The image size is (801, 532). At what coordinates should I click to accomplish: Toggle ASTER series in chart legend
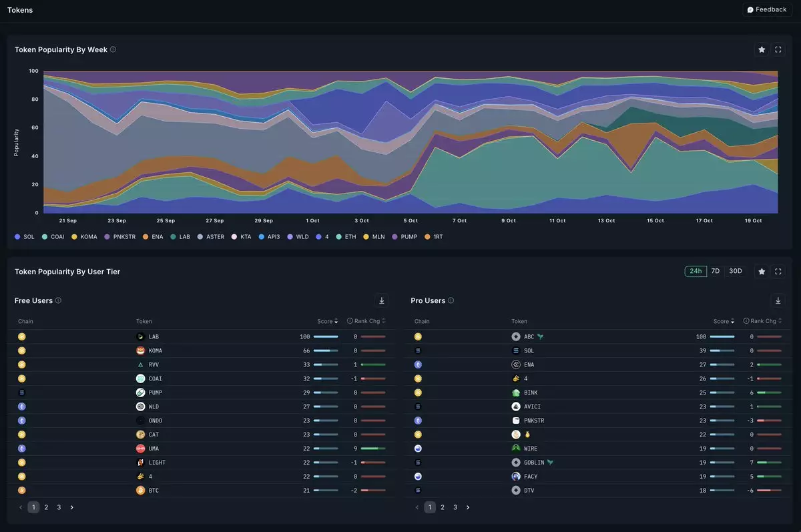211,237
